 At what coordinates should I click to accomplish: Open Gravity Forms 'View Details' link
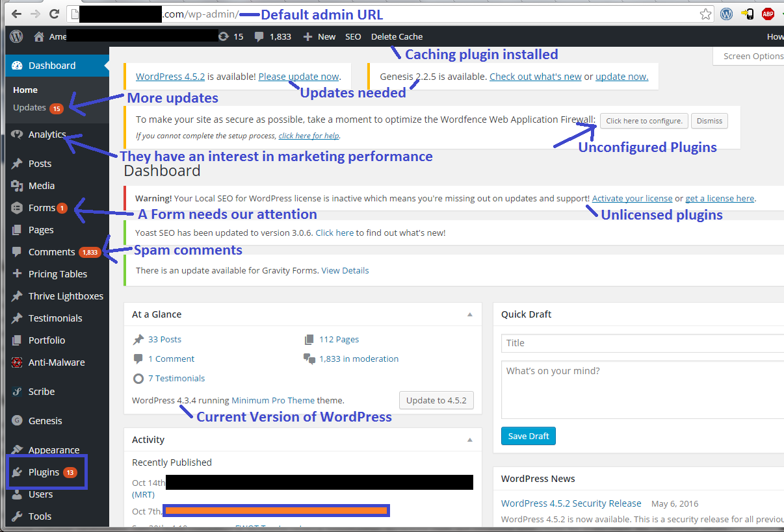tap(345, 270)
